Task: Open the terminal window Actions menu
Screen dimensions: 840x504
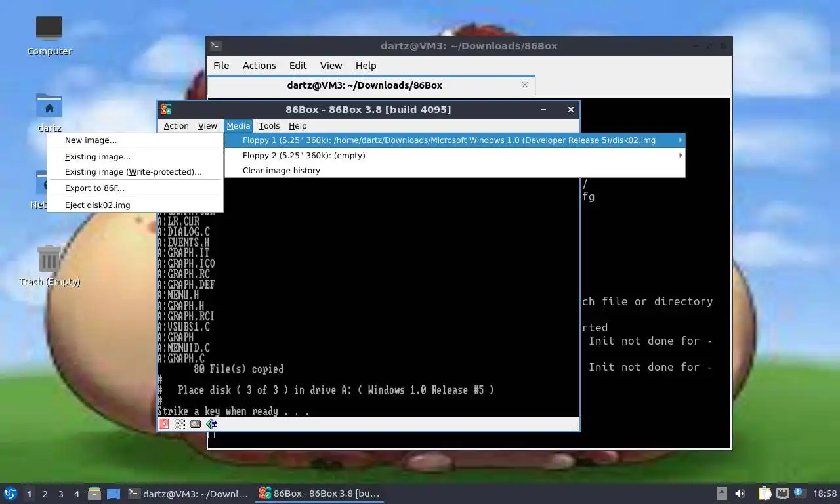Action: [x=259, y=66]
